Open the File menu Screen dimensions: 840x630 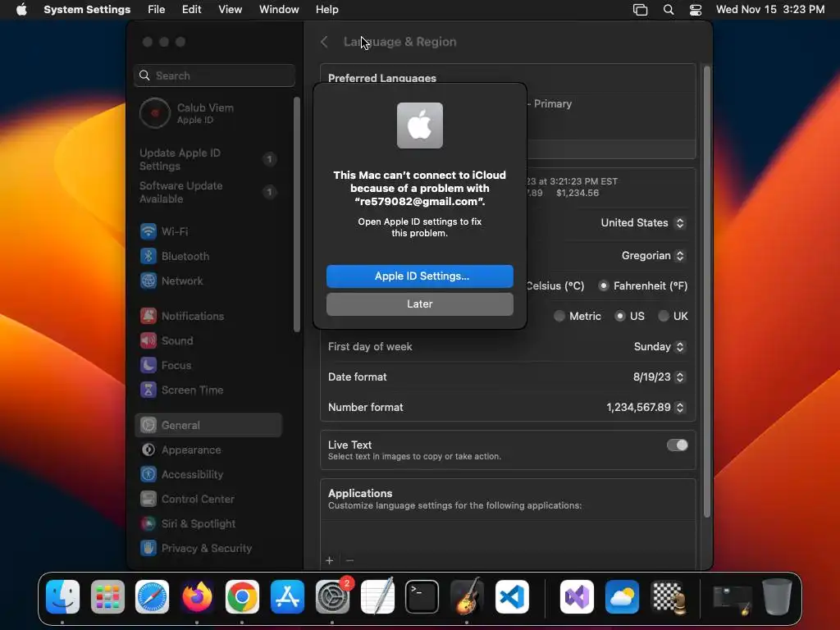pyautogui.click(x=157, y=10)
